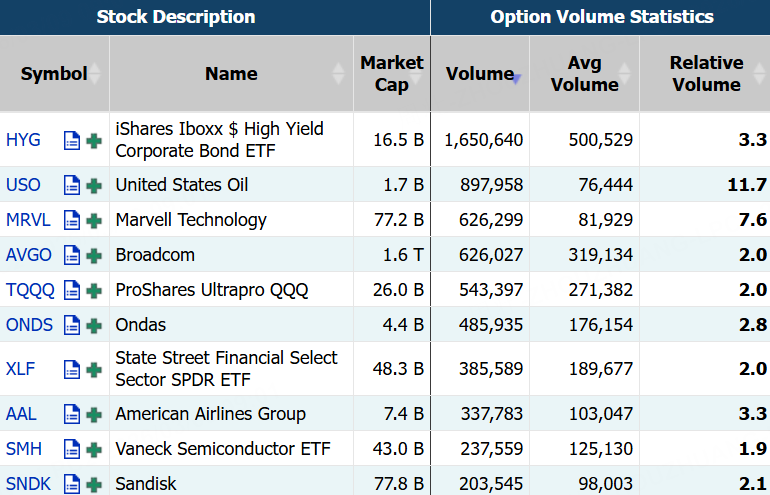The image size is (770, 495).
Task: Toggle the Volume column sort order
Action: tap(479, 74)
